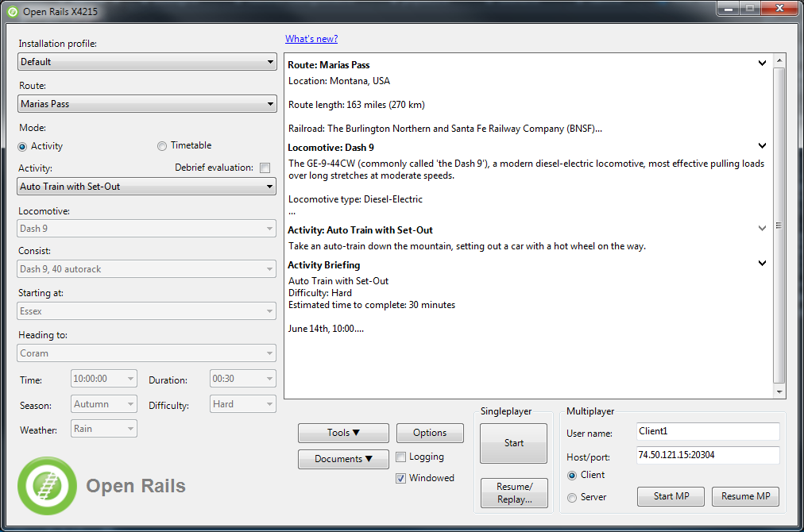Click 'Estimated time to complete: 30 minutes' text

pyautogui.click(x=372, y=305)
